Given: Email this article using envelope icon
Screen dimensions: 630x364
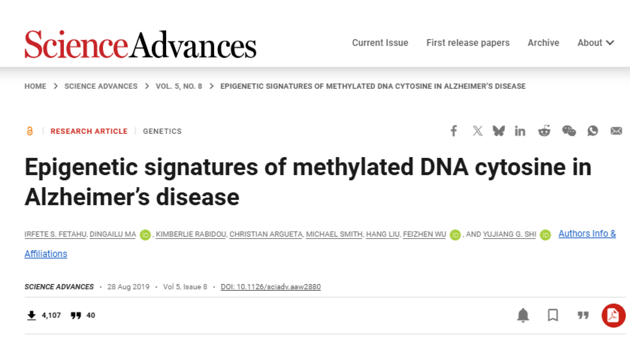Looking at the screenshot, I should pyautogui.click(x=616, y=131).
